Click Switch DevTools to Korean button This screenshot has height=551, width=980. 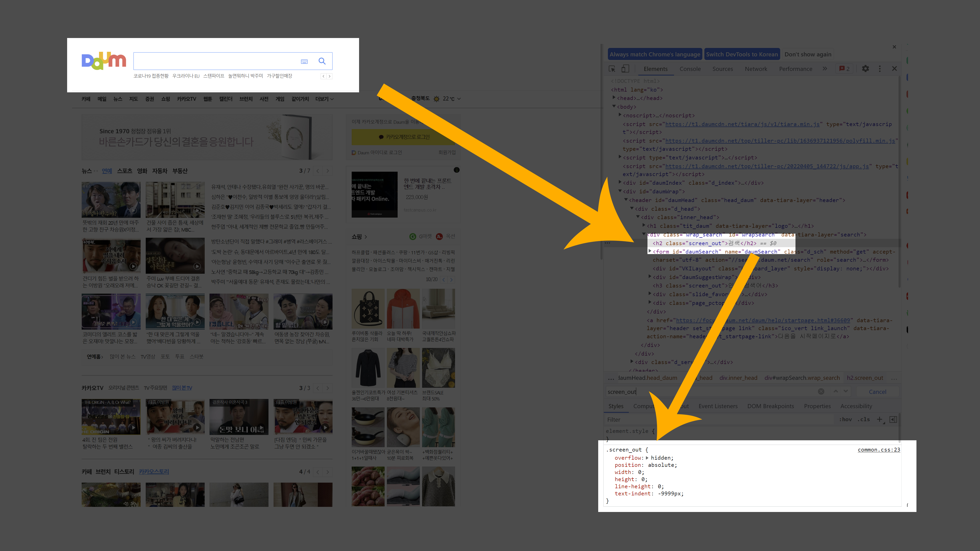tap(742, 54)
